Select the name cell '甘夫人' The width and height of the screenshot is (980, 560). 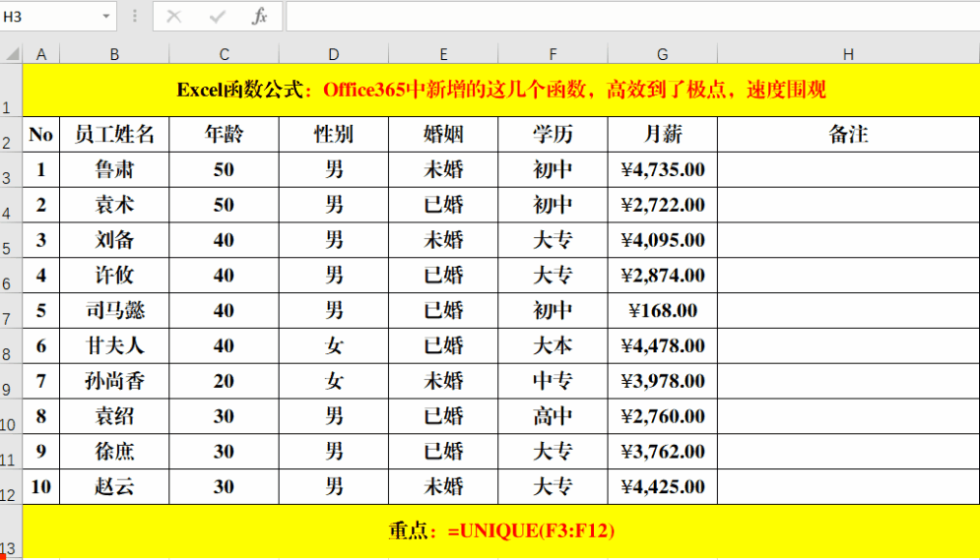point(114,345)
